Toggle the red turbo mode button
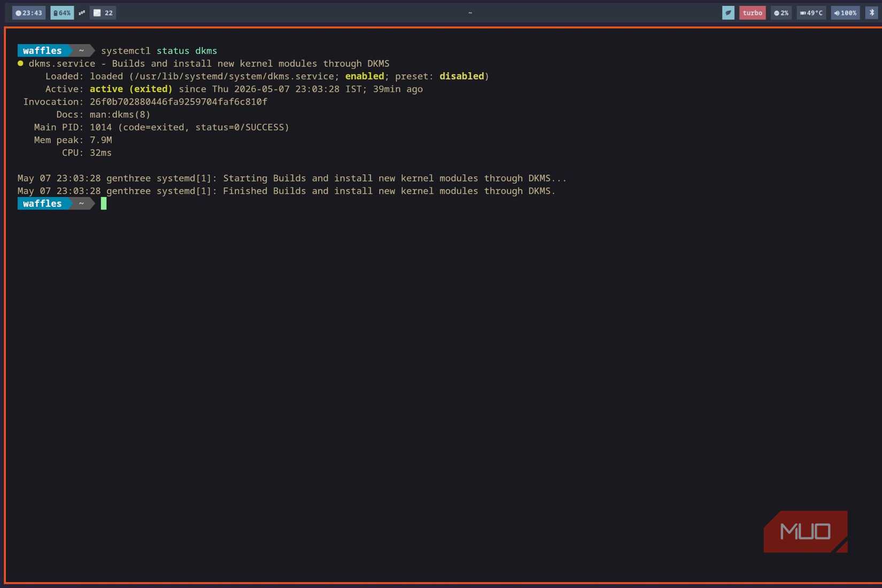Image resolution: width=882 pixels, height=588 pixels. tap(752, 13)
